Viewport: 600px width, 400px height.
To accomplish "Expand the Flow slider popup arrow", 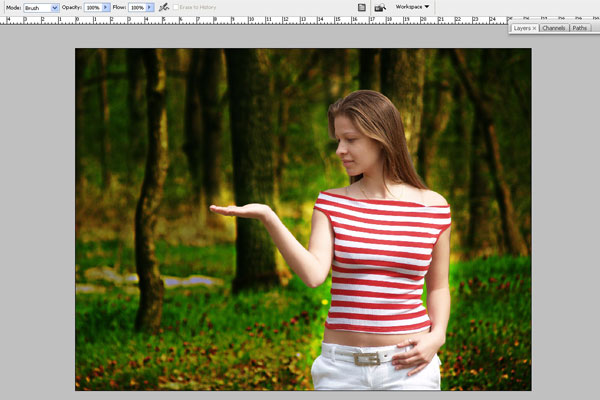I will click(150, 7).
